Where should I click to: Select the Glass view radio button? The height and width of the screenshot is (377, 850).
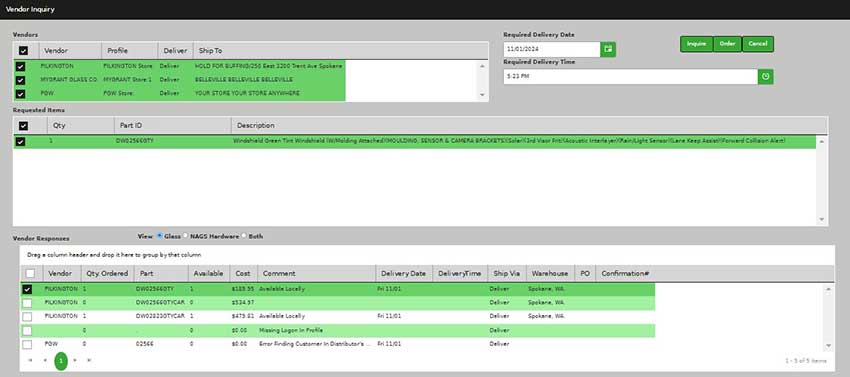159,236
